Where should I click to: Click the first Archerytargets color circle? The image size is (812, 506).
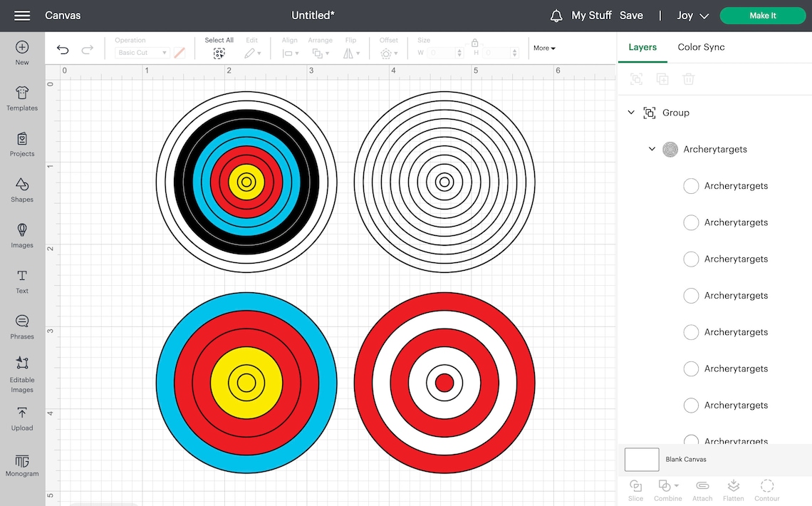coord(690,186)
